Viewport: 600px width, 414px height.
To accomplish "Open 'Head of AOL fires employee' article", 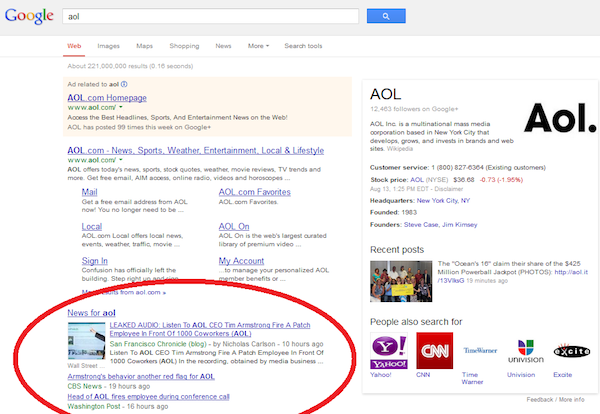I will coord(148,397).
